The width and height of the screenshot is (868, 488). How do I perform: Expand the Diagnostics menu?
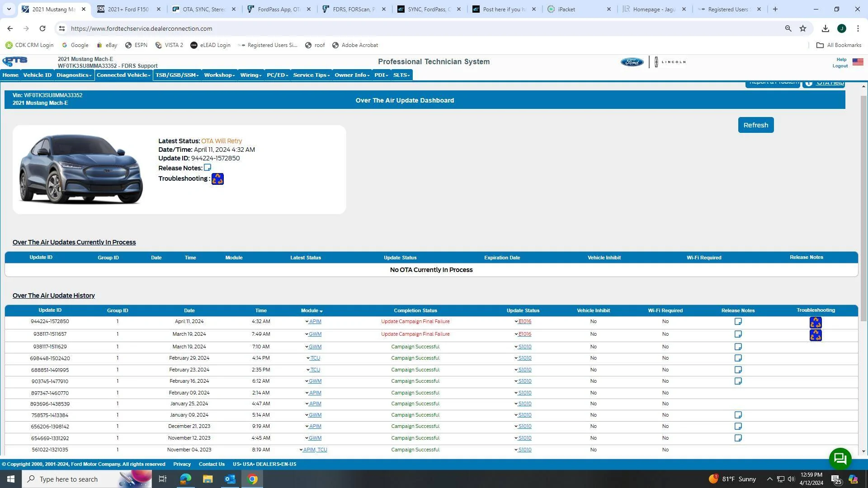74,75
